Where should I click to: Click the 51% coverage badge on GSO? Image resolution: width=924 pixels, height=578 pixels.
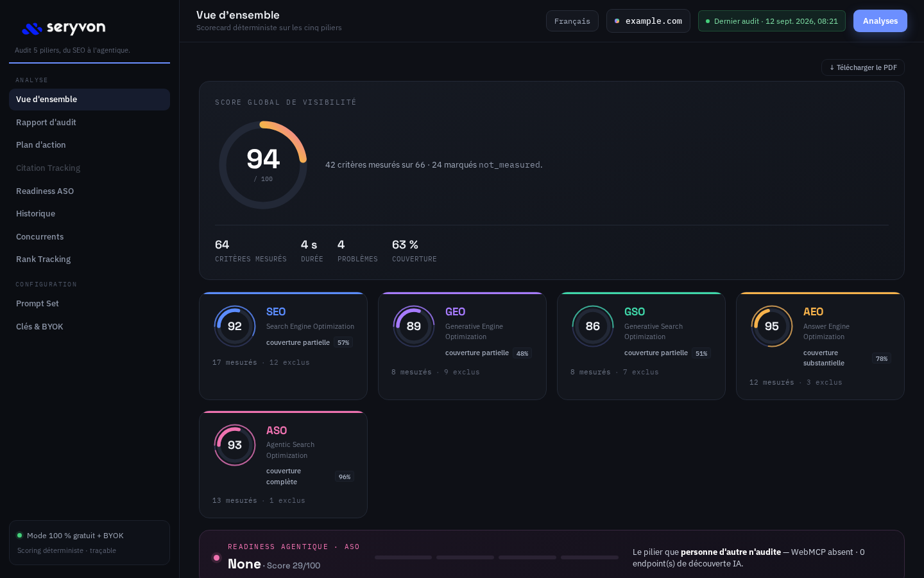click(x=701, y=353)
